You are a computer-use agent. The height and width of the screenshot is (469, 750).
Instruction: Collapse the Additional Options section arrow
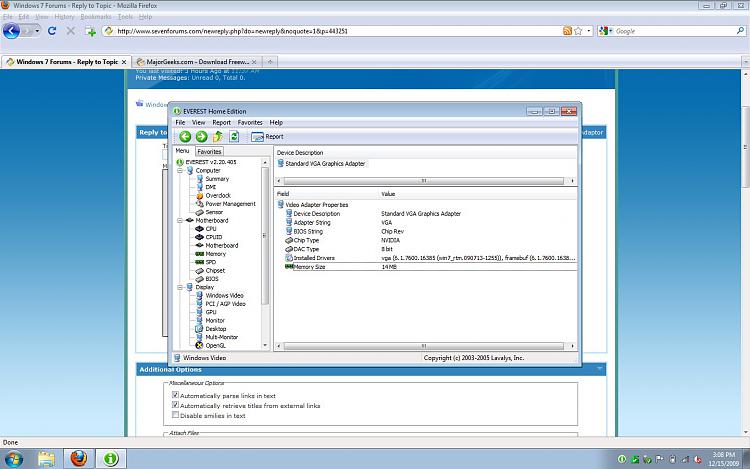pyautogui.click(x=599, y=369)
